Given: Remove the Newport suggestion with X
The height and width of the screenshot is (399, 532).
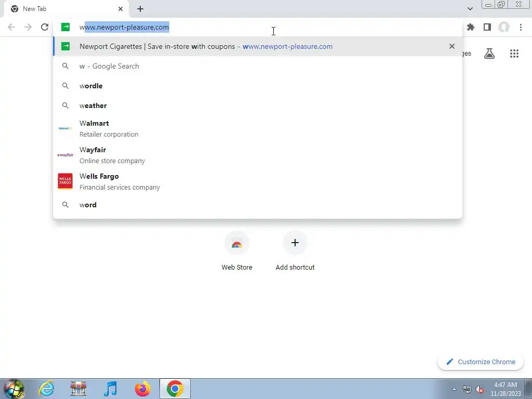Looking at the screenshot, I should (x=452, y=46).
